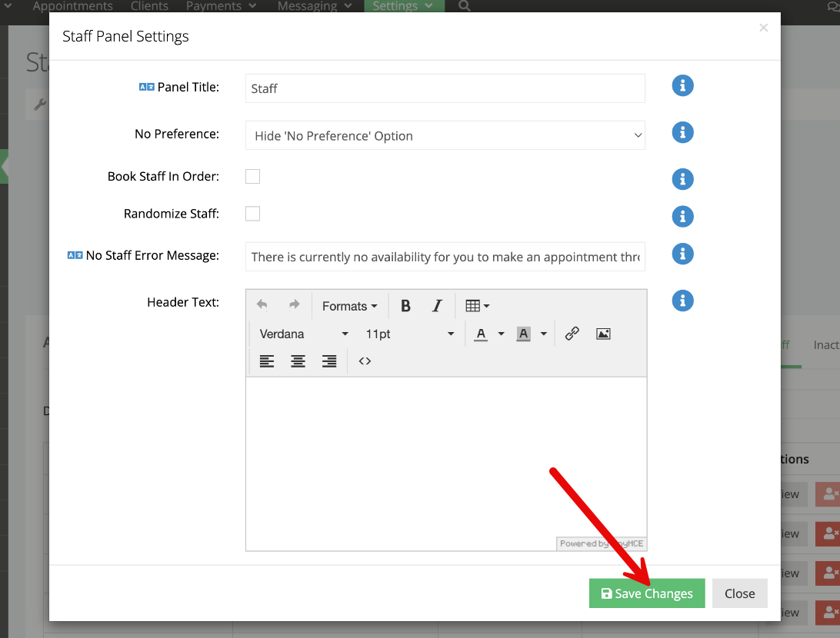This screenshot has width=840, height=638.
Task: Apply background highlight color A icon
Action: pos(523,334)
